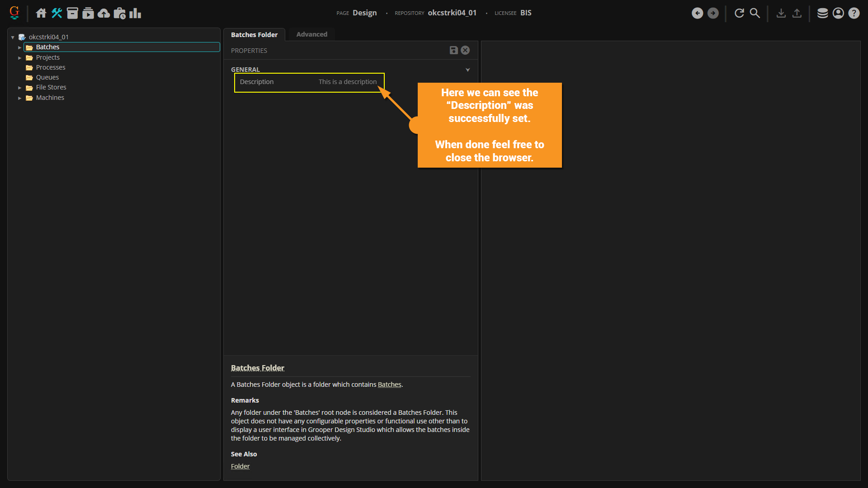Viewport: 868px width, 488px height.
Task: Open the user account icon
Action: tap(838, 13)
